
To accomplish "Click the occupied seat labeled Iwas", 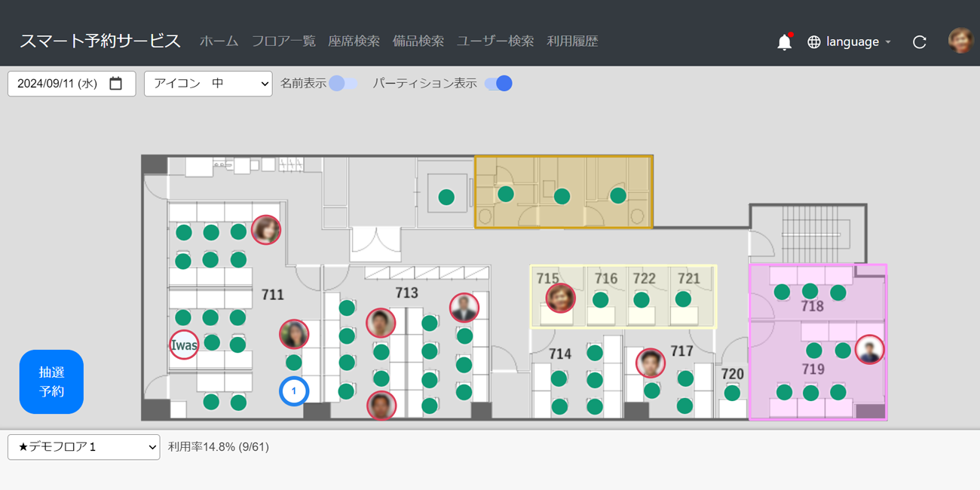I will click(184, 345).
